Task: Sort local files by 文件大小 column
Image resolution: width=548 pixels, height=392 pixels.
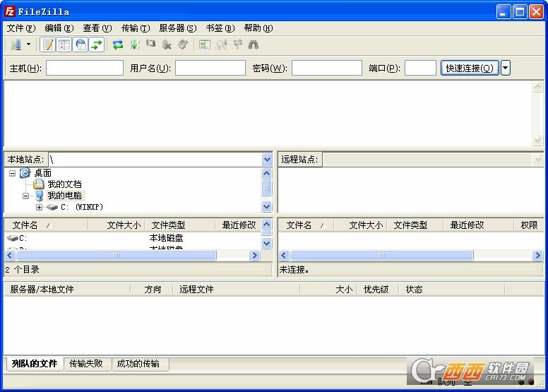Action: coord(117,225)
